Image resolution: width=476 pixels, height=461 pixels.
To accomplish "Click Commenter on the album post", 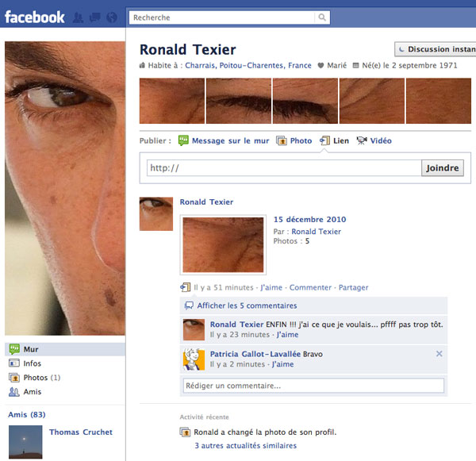I will [310, 287].
